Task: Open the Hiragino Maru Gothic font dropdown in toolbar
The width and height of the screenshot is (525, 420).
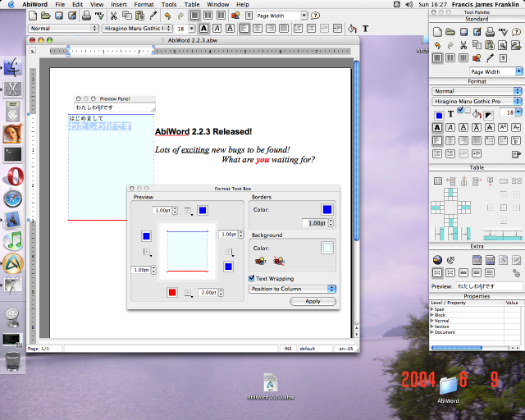Action: point(137,29)
